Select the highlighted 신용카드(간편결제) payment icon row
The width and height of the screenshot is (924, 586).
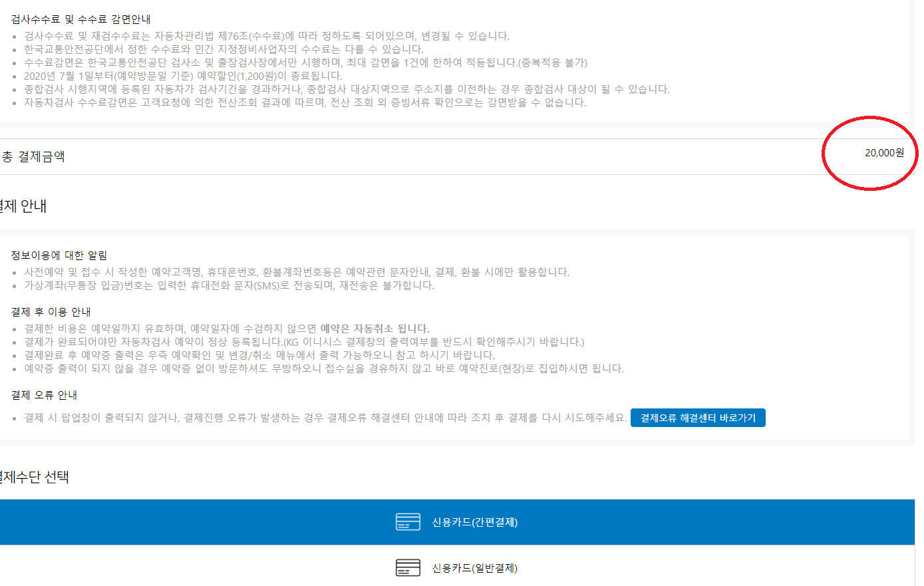point(462,522)
